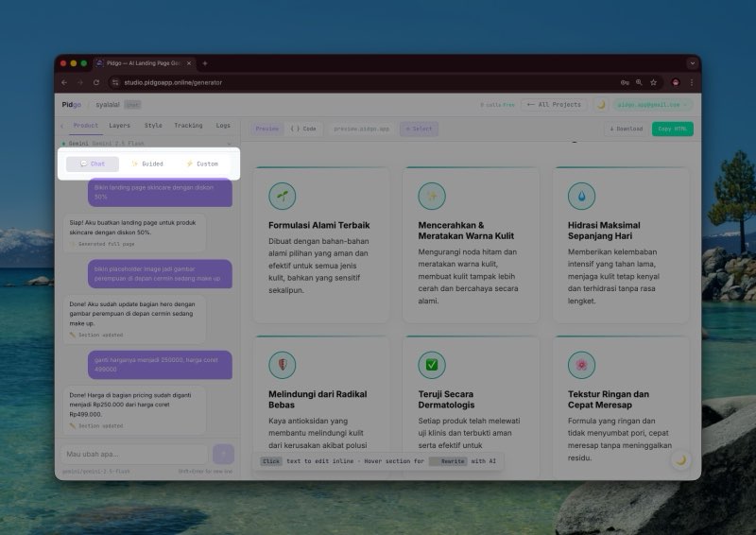Click the leaf icon on Formulasi Alami card
Screen dimensions: 756x535
point(281,196)
